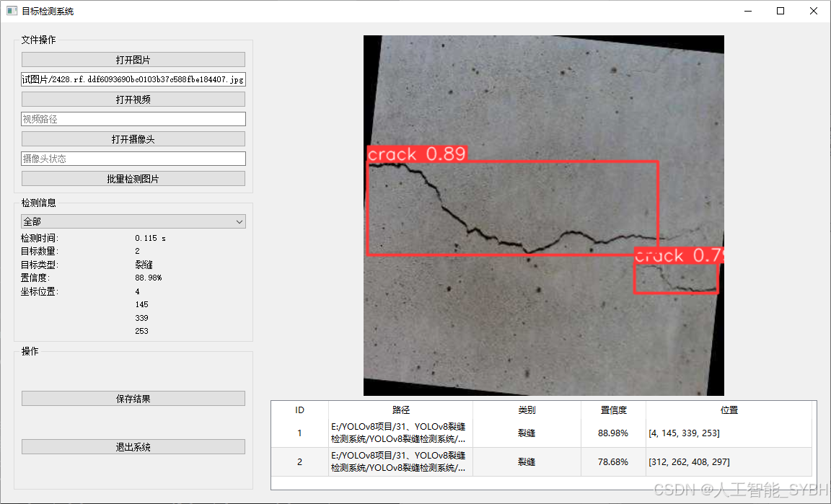The width and height of the screenshot is (831, 504).
Task: Click the 摄像头状态 input field
Action: (133, 159)
